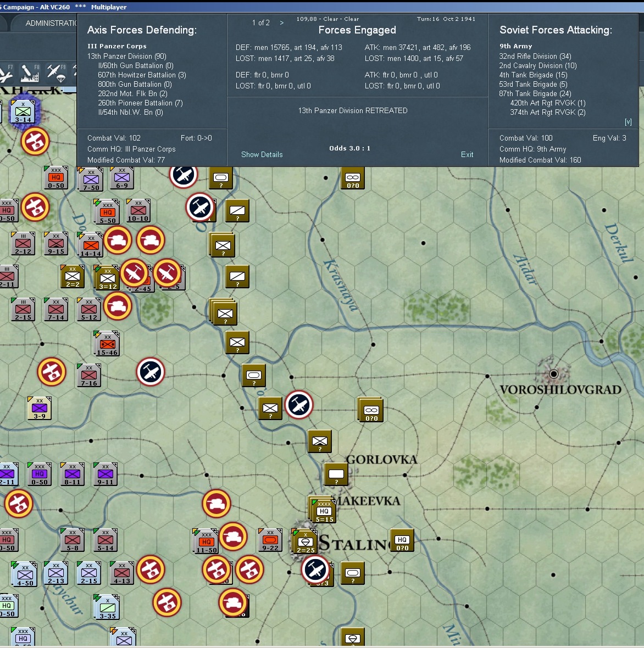Screen dimensions: 644x648
Task: Click Comm HQ: 9th Army text
Action: click(532, 149)
